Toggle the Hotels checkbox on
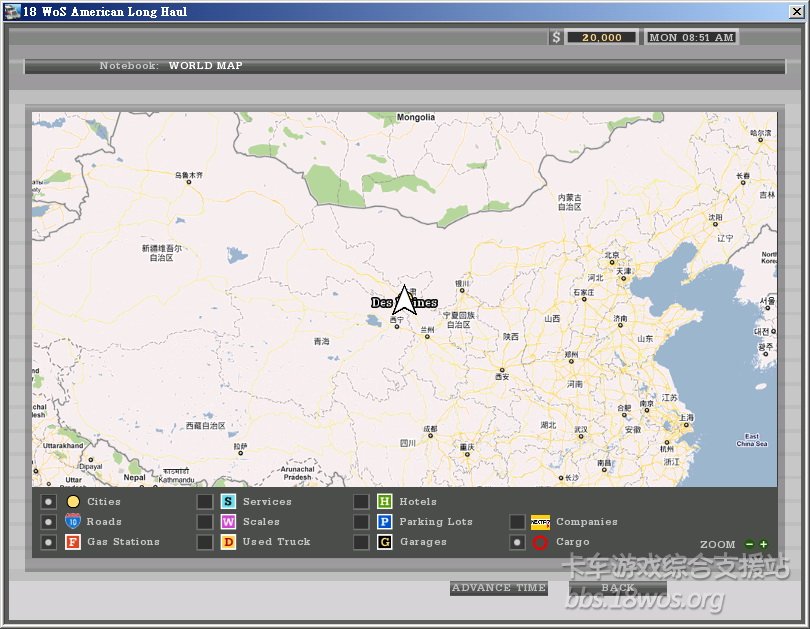The image size is (810, 629). point(361,502)
